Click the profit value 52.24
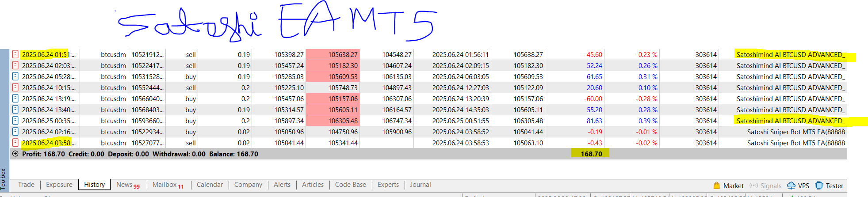Image resolution: width=868 pixels, height=197 pixels. 594,66
